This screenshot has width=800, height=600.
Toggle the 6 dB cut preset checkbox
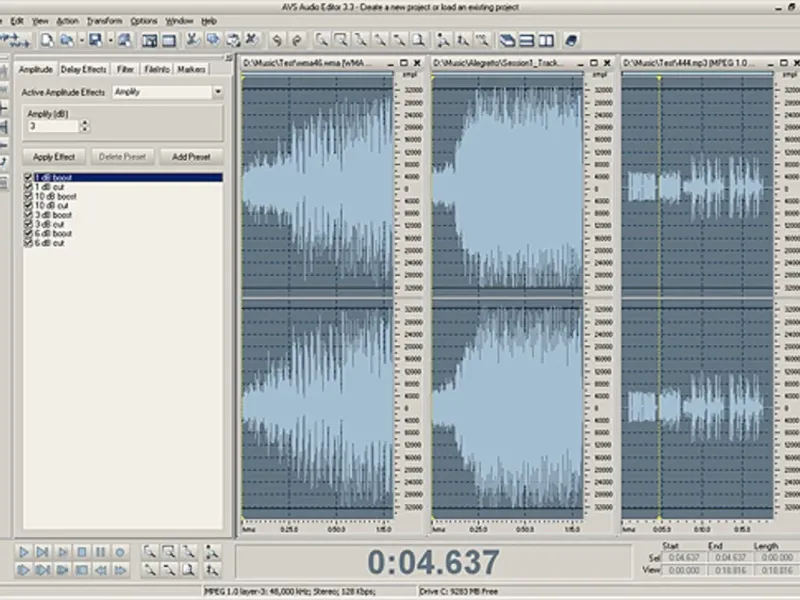(29, 243)
